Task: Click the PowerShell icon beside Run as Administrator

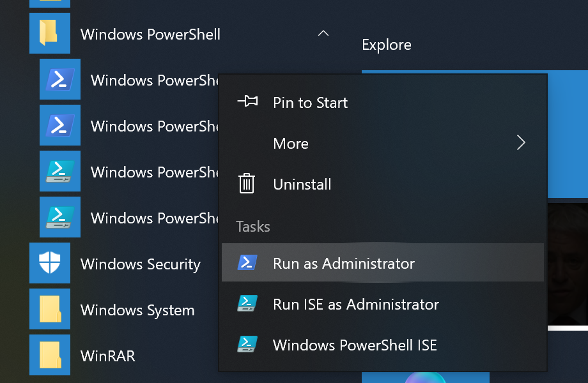Action: [x=247, y=262]
